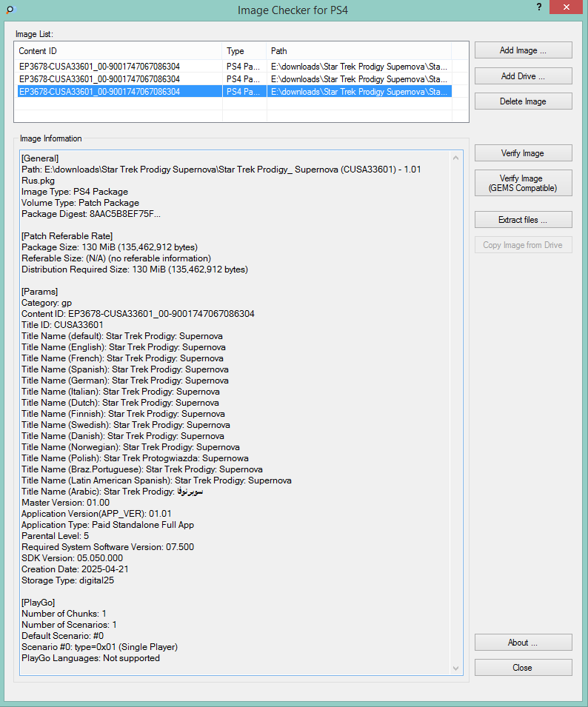The height and width of the screenshot is (707, 588).
Task: Click the Master Version: 01.00 line
Action: 65,502
